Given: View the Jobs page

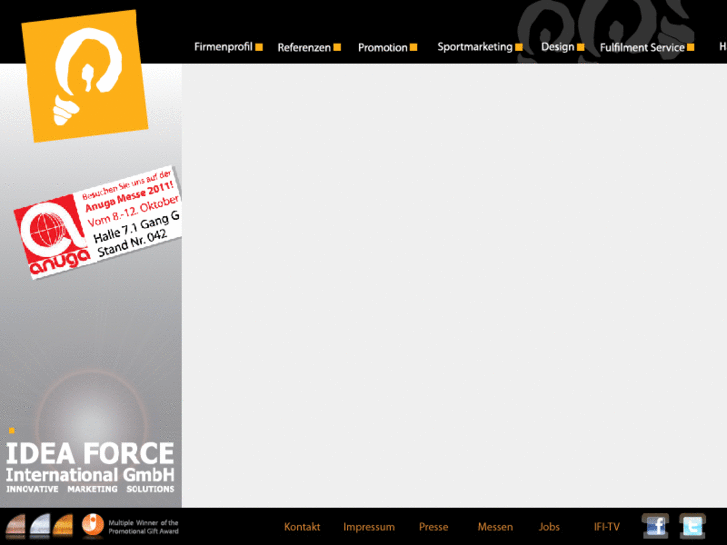Looking at the screenshot, I should [x=549, y=527].
